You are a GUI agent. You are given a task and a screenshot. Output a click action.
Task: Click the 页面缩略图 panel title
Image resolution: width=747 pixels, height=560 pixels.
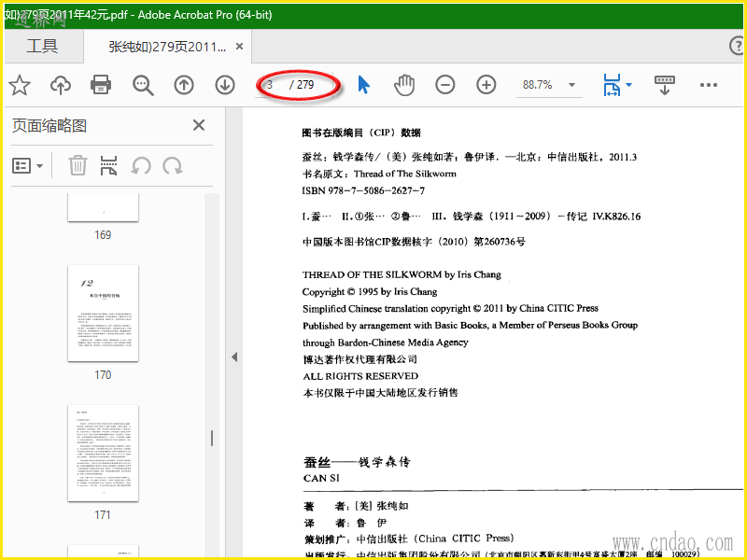(49, 126)
